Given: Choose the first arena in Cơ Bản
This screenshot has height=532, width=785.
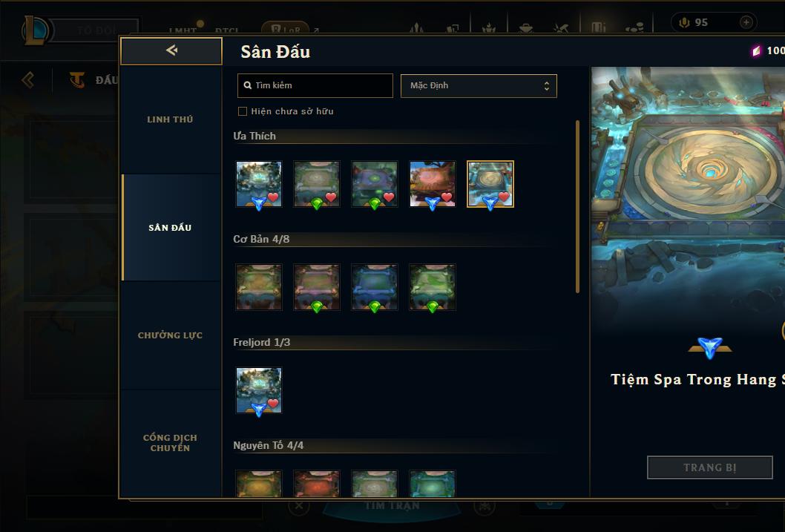Looking at the screenshot, I should [259, 287].
